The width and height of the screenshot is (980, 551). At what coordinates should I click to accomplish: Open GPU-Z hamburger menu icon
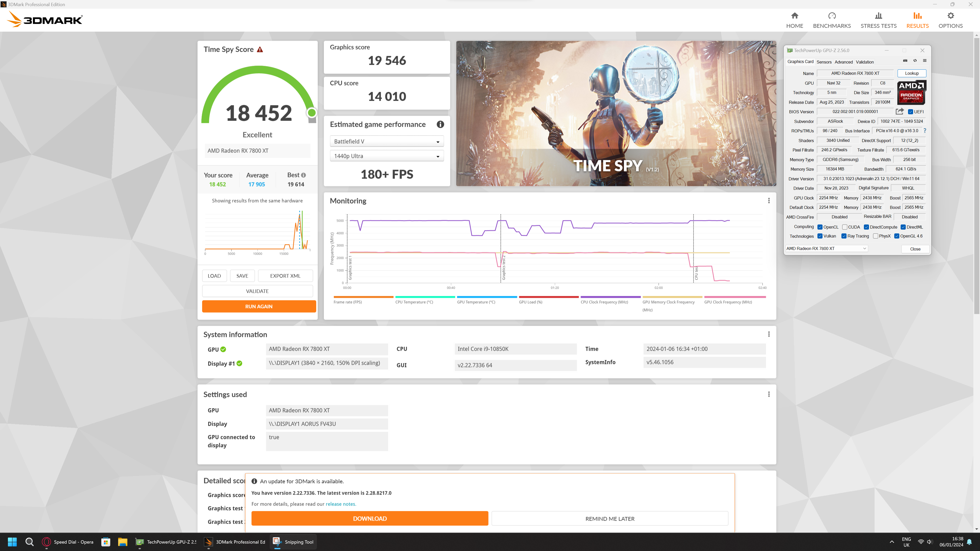pos(924,61)
